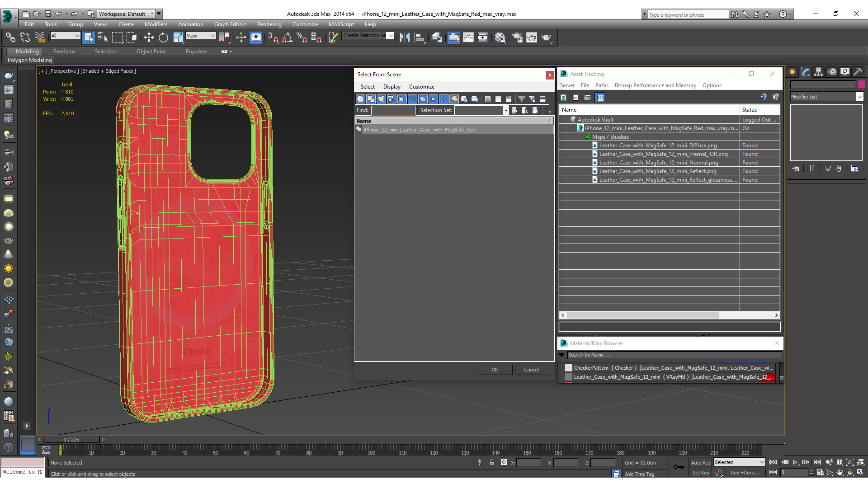868x488 pixels.
Task: Click the Auto Key button
Action: point(701,463)
